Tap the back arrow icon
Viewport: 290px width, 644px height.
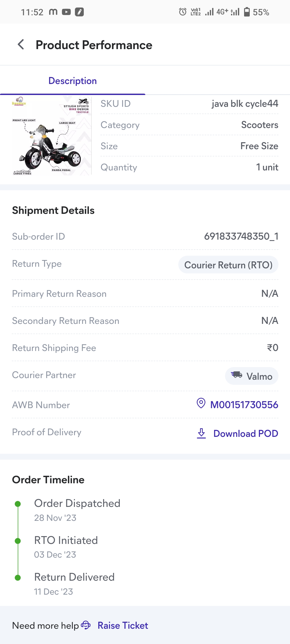point(21,45)
